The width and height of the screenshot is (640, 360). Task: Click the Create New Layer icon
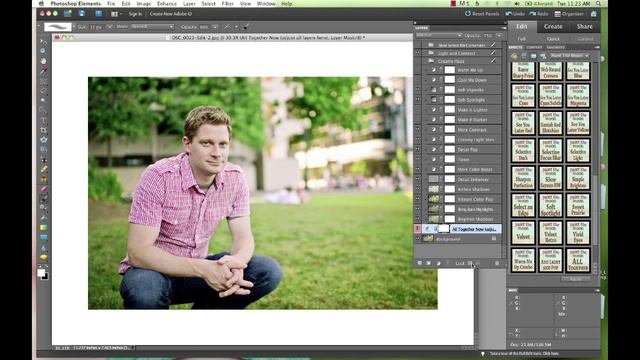coord(420,263)
